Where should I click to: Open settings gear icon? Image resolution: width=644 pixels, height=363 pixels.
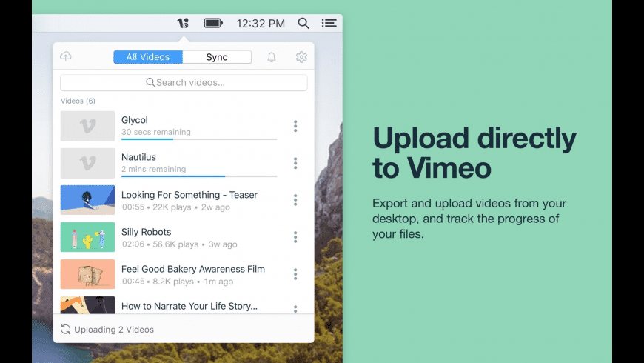click(x=301, y=57)
